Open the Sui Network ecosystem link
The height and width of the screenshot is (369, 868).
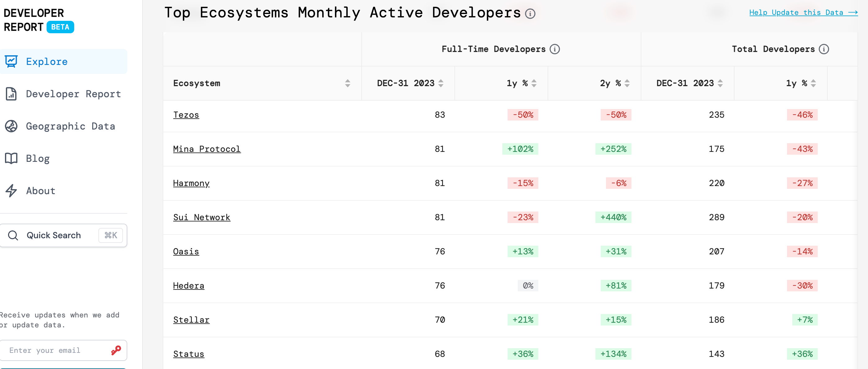201,217
